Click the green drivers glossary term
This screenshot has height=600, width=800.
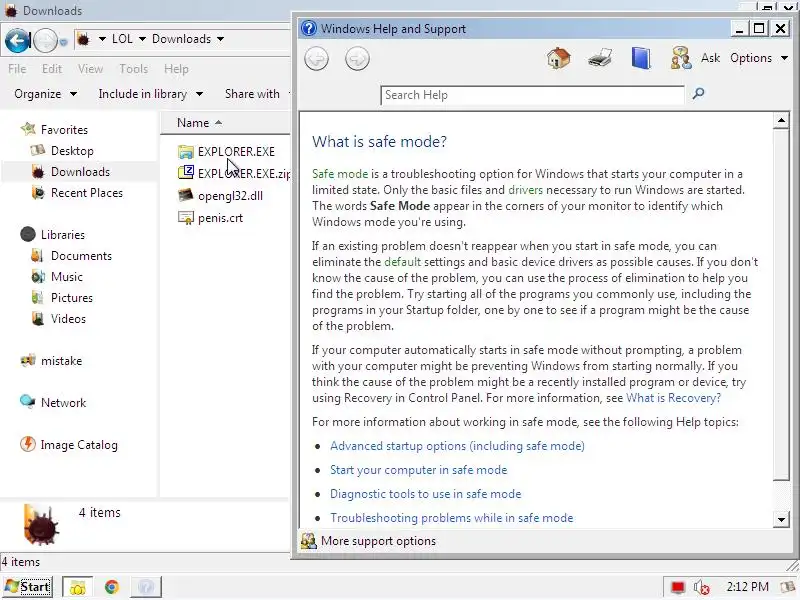pyautogui.click(x=526, y=190)
